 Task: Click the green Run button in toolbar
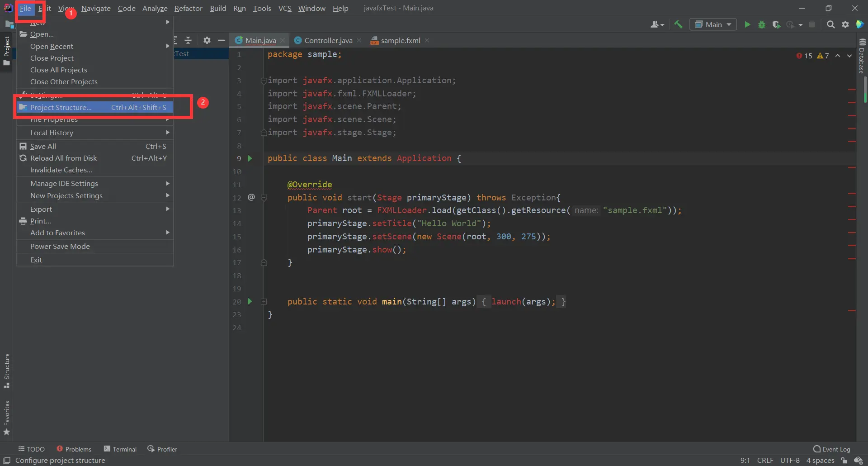point(747,24)
